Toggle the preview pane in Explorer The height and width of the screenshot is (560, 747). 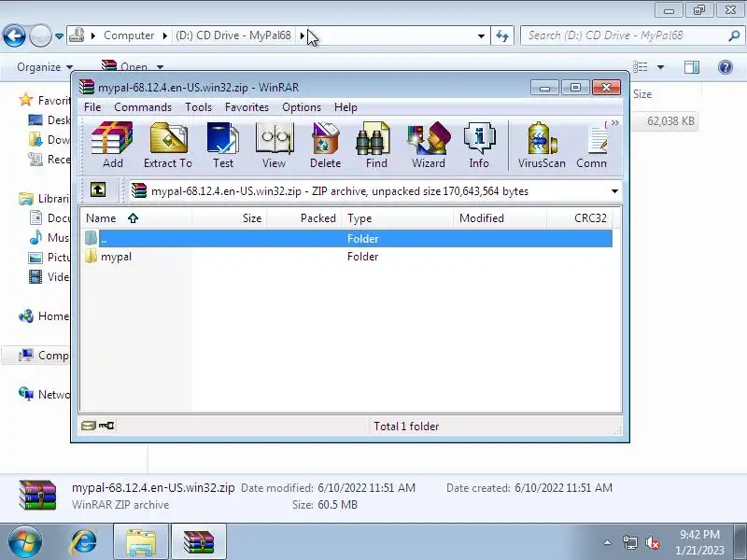click(x=692, y=67)
